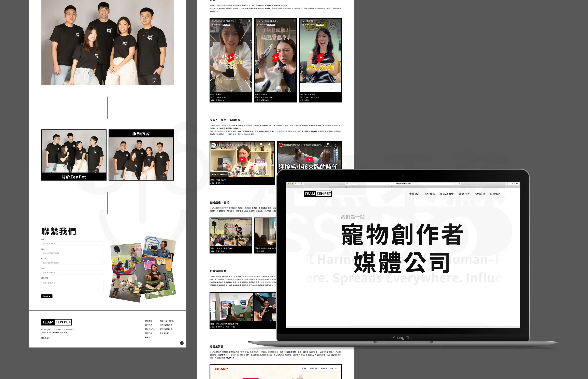Play the NPIC潔牙骨 YouTube Shorts video

[320, 57]
